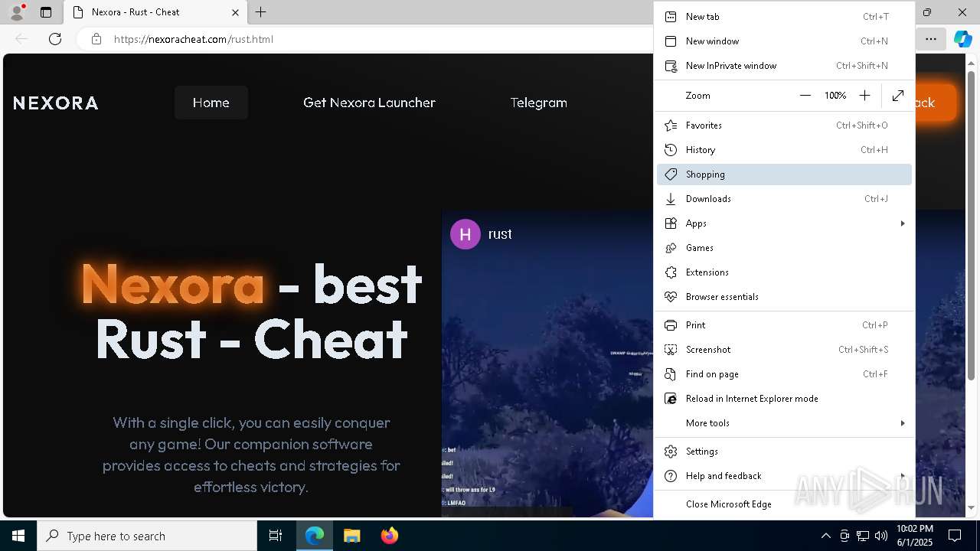Click the H channel avatar on video

click(465, 234)
